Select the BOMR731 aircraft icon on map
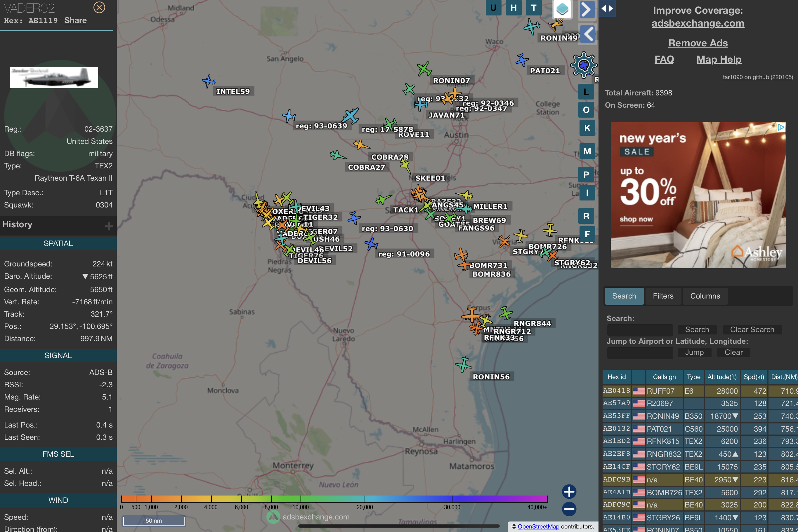Viewport: 798px width, 532px height. click(461, 254)
